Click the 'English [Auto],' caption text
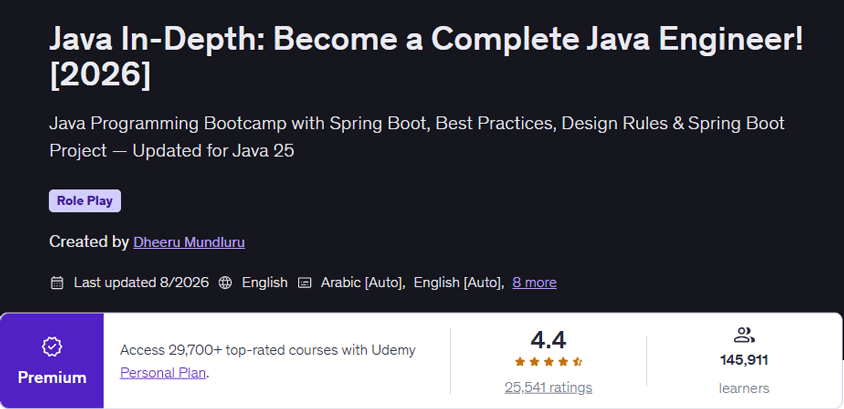This screenshot has height=409, width=844. point(459,282)
